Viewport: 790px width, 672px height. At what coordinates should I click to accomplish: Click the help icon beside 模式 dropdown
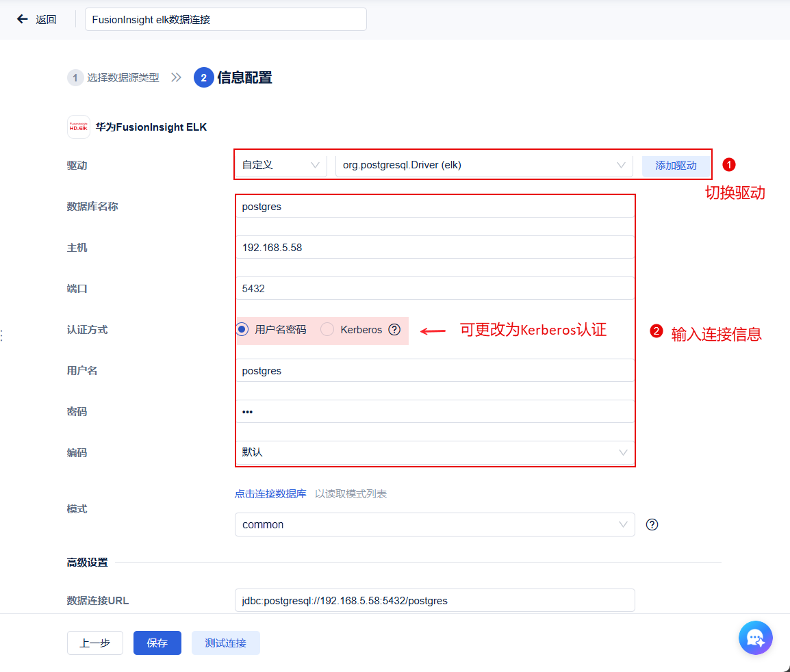[652, 524]
